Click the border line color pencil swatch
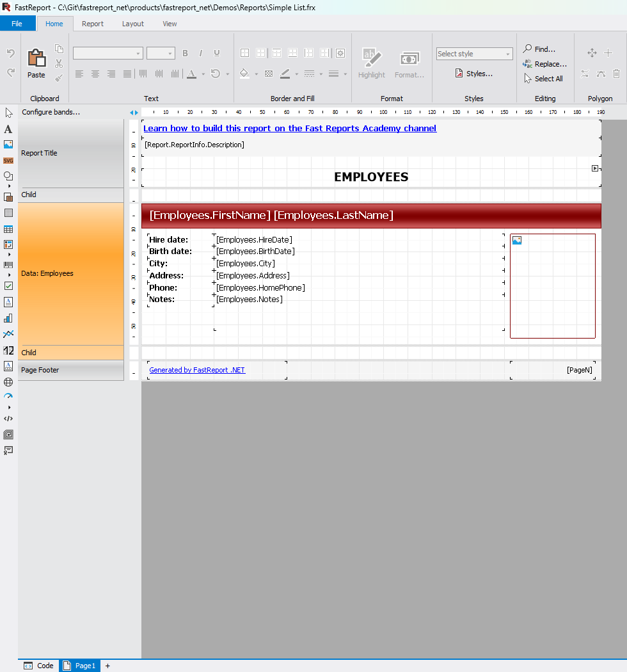 [x=285, y=74]
